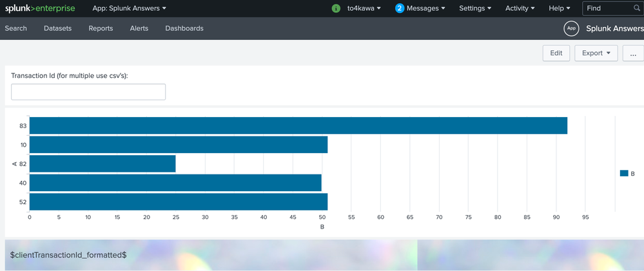The height and width of the screenshot is (271, 644).
Task: Click the y-axis category label 52
Action: [x=23, y=202]
